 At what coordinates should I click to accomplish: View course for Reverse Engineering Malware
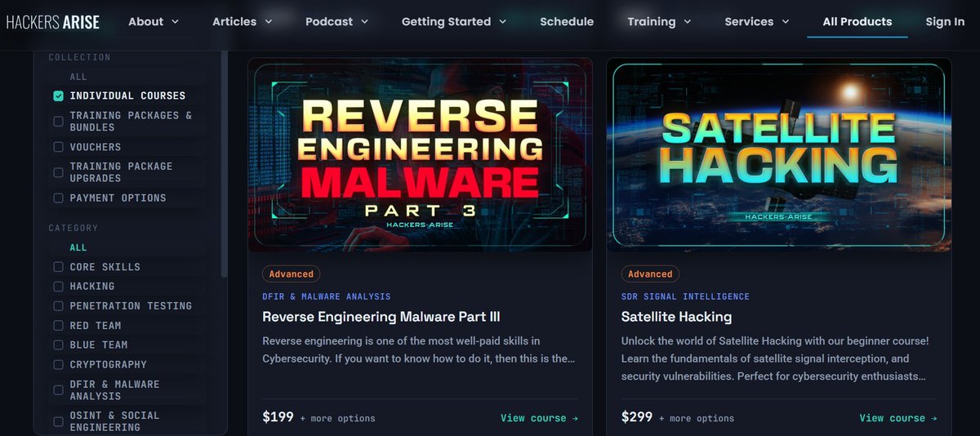(539, 418)
